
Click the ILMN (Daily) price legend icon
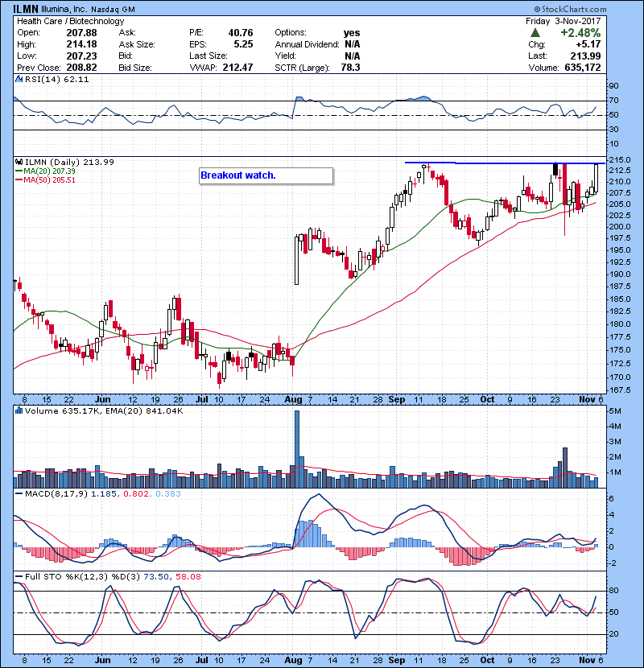click(x=18, y=162)
